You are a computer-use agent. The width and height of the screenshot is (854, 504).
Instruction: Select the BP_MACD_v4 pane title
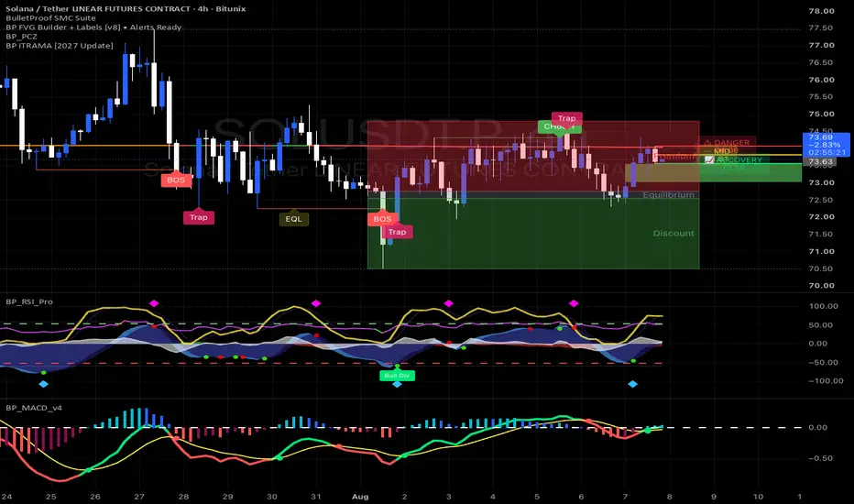click(34, 408)
